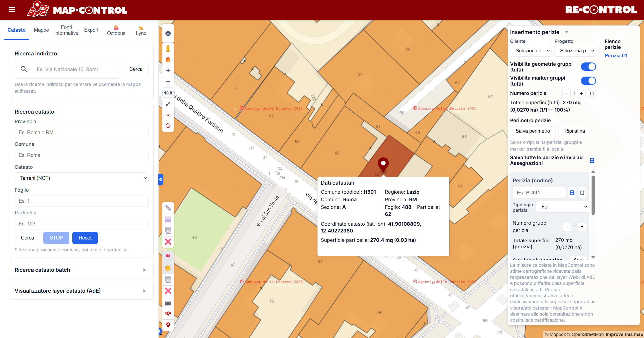Click the purple square polygon fill swatch
The image size is (644, 338).
click(168, 219)
